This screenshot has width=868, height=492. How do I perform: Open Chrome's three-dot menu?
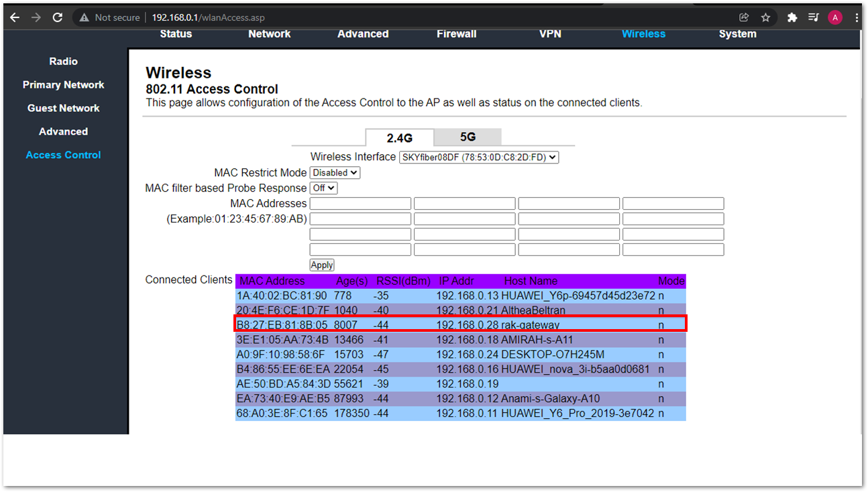pyautogui.click(x=857, y=17)
